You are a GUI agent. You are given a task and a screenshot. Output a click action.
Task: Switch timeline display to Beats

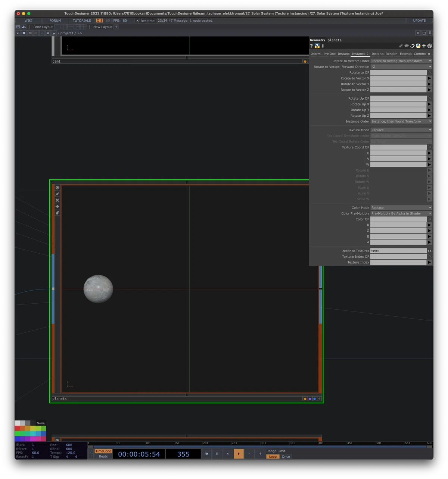pos(103,457)
